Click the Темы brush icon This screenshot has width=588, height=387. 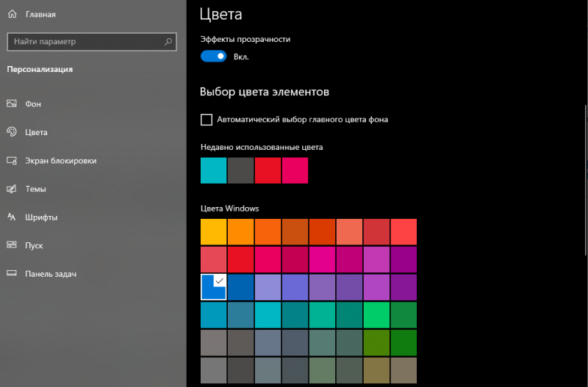pos(12,189)
